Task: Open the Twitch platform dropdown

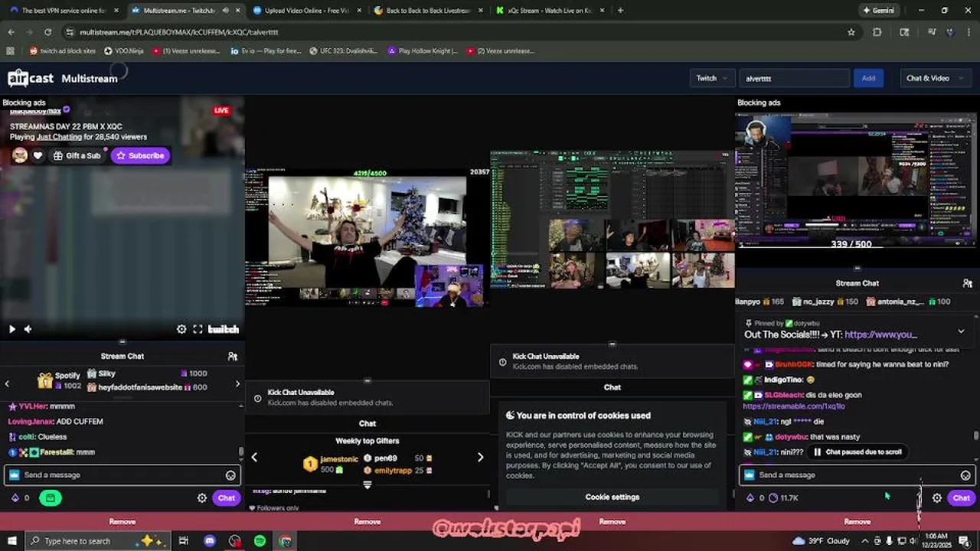Action: click(x=711, y=78)
